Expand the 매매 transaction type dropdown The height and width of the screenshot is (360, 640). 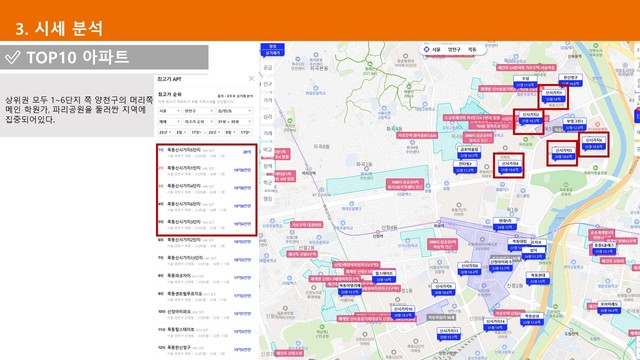(169, 122)
